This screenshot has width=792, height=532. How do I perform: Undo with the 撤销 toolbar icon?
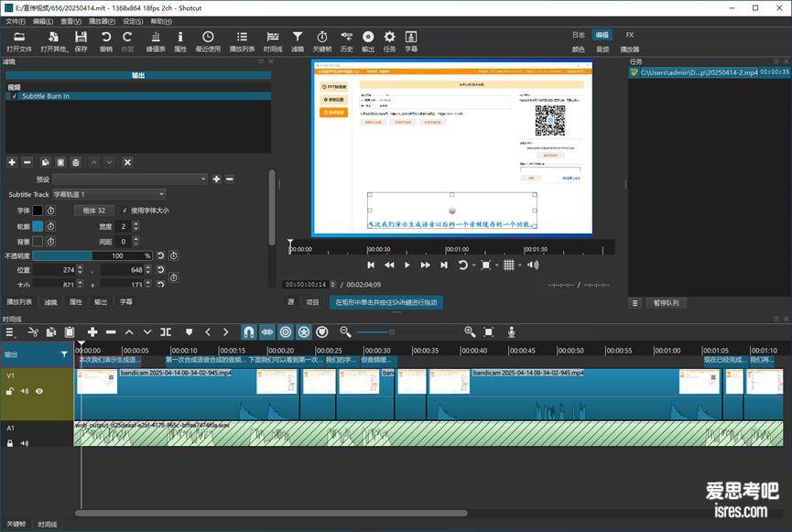click(106, 41)
